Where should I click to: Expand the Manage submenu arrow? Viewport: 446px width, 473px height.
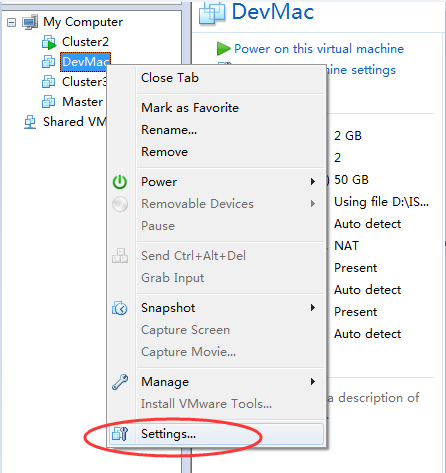point(313,382)
